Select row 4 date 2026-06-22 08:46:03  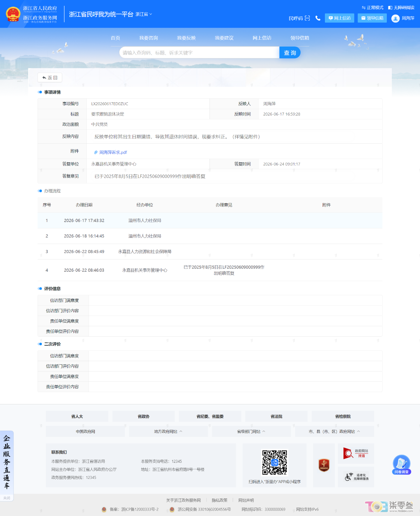click(84, 270)
